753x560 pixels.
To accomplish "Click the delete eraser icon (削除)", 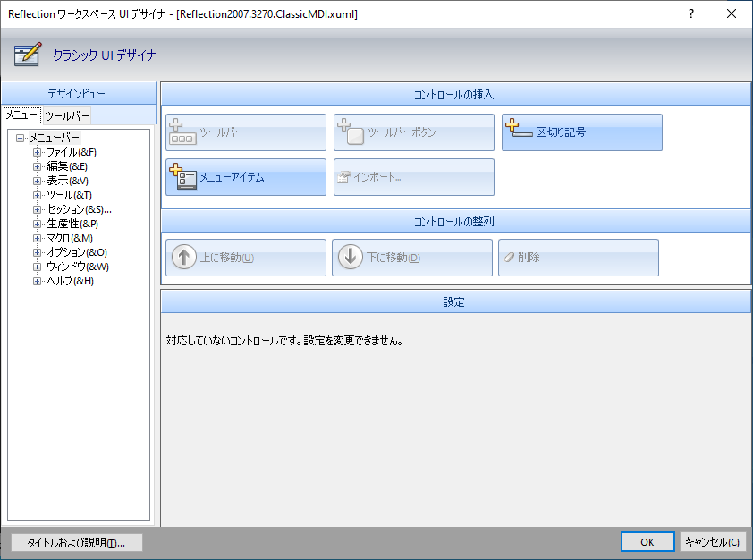I will pyautogui.click(x=510, y=258).
